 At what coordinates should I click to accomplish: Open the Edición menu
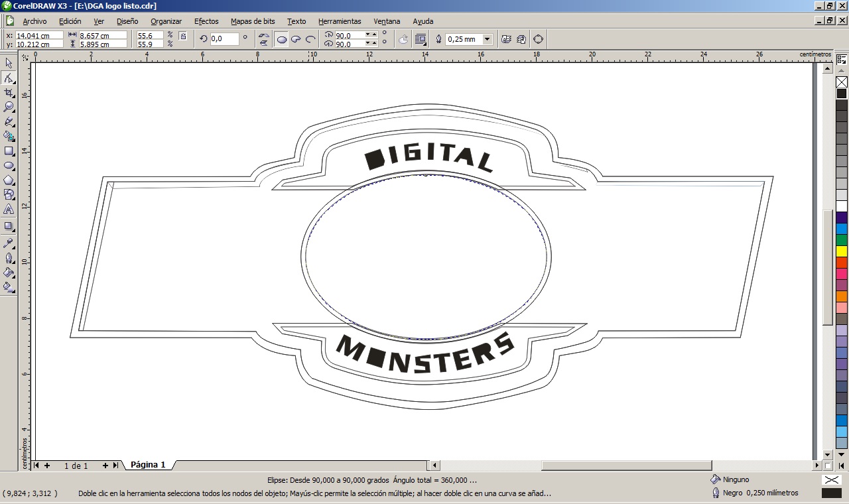70,21
